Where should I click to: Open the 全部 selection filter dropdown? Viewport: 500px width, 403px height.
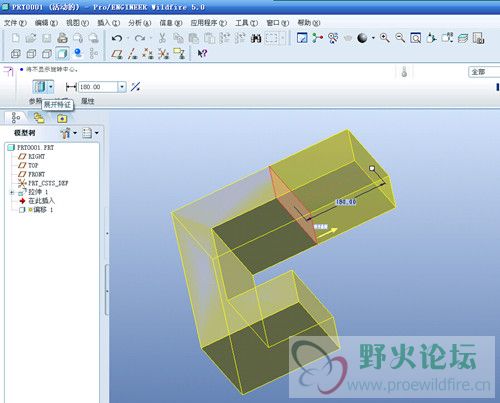pyautogui.click(x=484, y=72)
